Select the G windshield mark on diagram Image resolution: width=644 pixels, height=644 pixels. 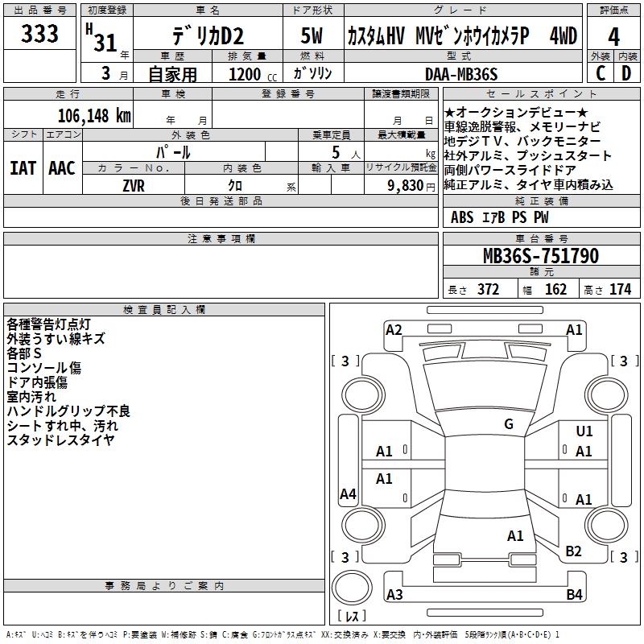pyautogui.click(x=508, y=424)
